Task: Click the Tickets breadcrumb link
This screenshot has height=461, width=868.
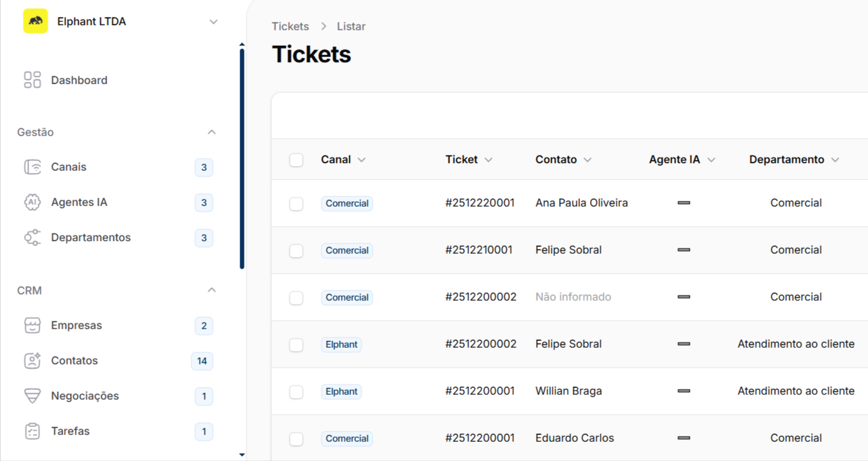Action: [290, 27]
